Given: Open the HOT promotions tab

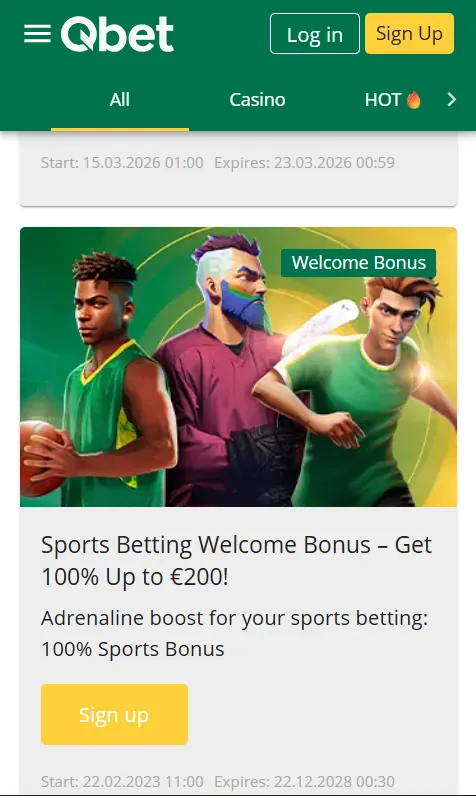Looking at the screenshot, I should (x=392, y=100).
